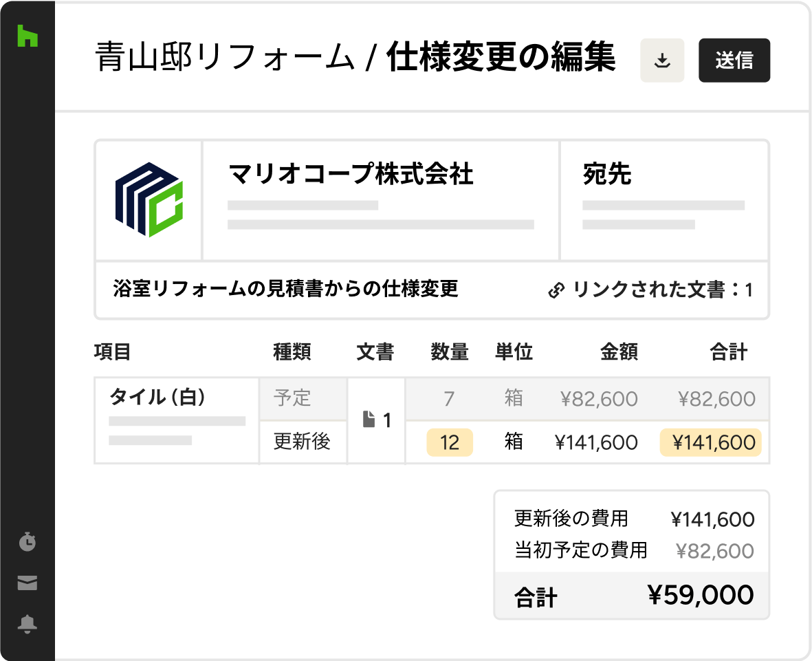Click the マリオコープ company logo
Viewport: 812px width, 661px height.
[149, 200]
